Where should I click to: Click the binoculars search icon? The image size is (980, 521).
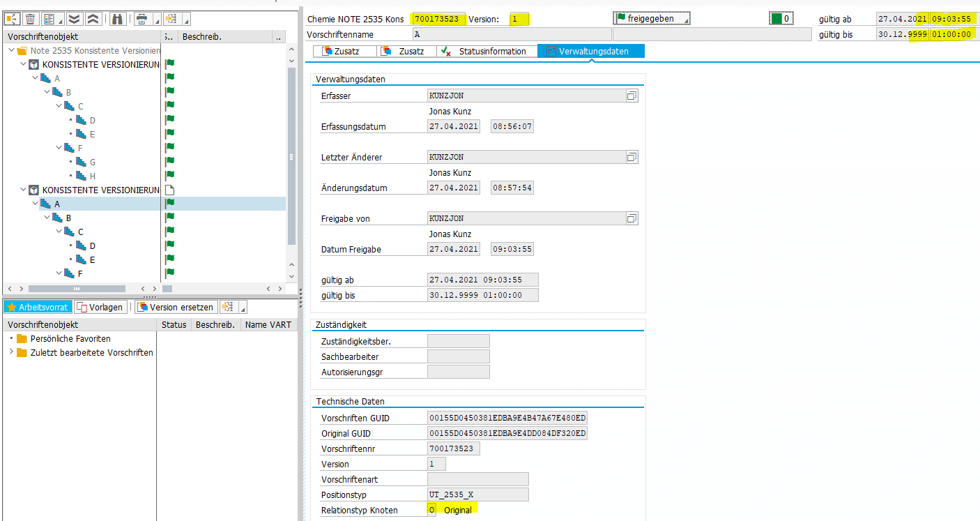(117, 19)
